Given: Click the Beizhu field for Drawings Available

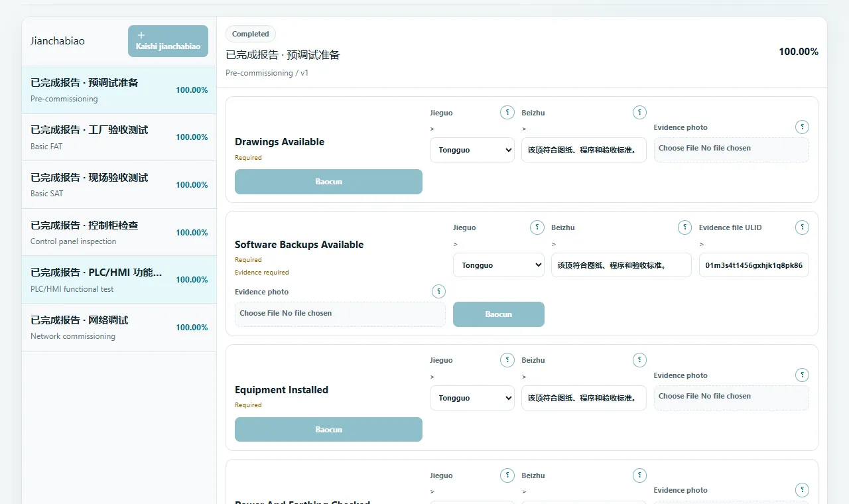Looking at the screenshot, I should 584,150.
